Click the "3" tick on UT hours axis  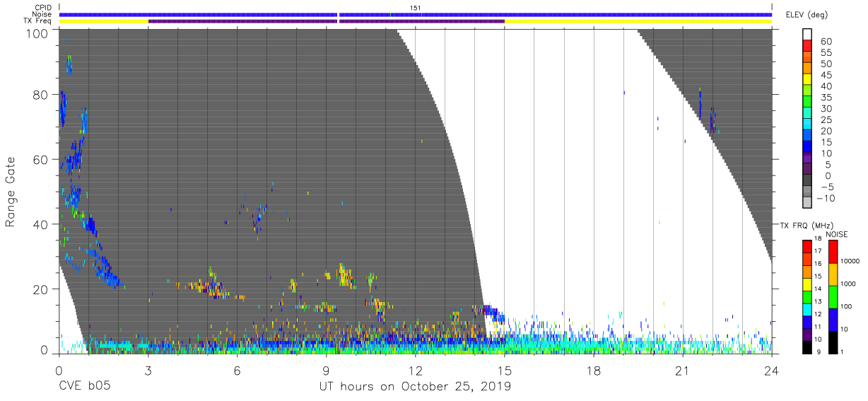pos(148,370)
